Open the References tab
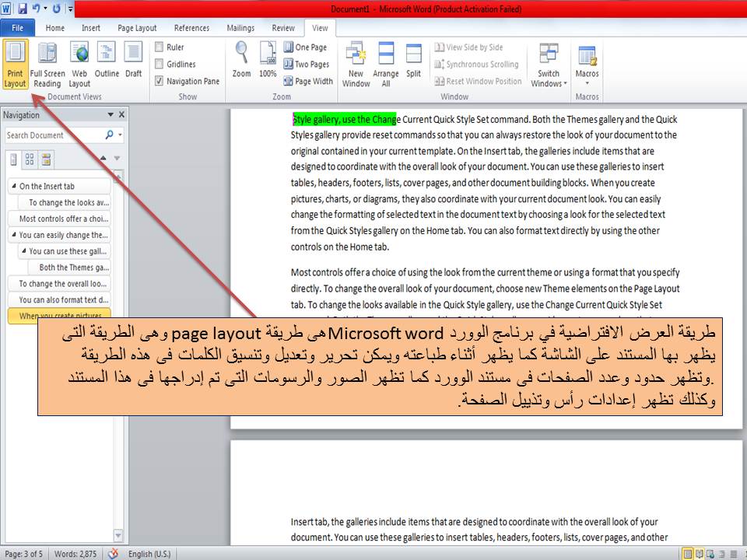This screenshot has width=747, height=560. point(191,28)
